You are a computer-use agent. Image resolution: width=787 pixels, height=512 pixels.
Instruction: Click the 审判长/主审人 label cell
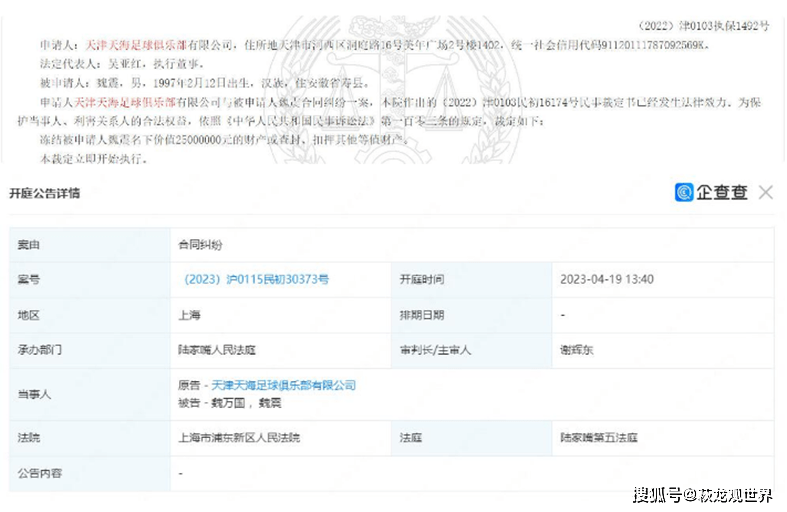[x=471, y=350]
